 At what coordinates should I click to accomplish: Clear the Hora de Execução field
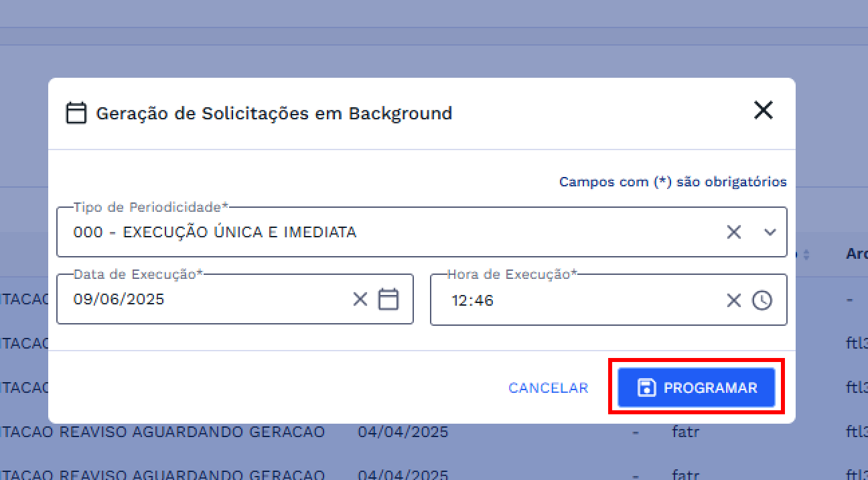pyautogui.click(x=733, y=300)
